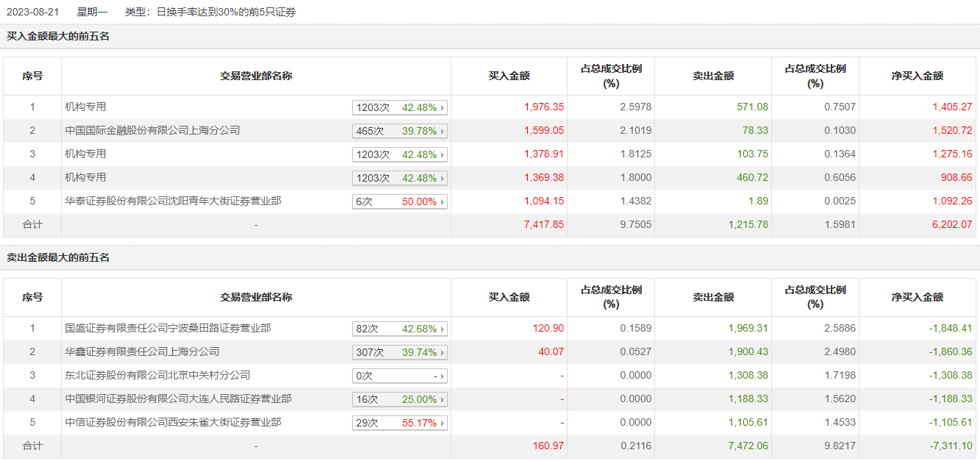Click 净买入金额 header in the top-buyers table
Viewport: 980px width, 461px height.
tap(917, 76)
